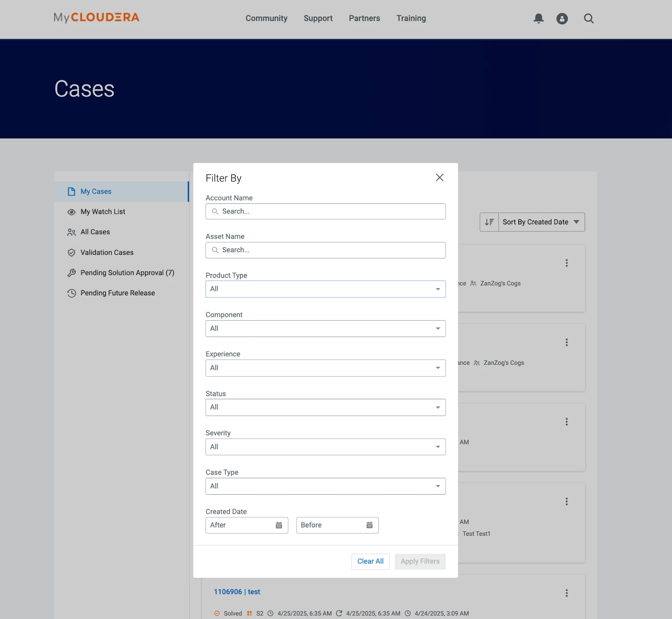Image resolution: width=672 pixels, height=619 pixels.
Task: Go to My Watch List
Action: [x=103, y=212]
